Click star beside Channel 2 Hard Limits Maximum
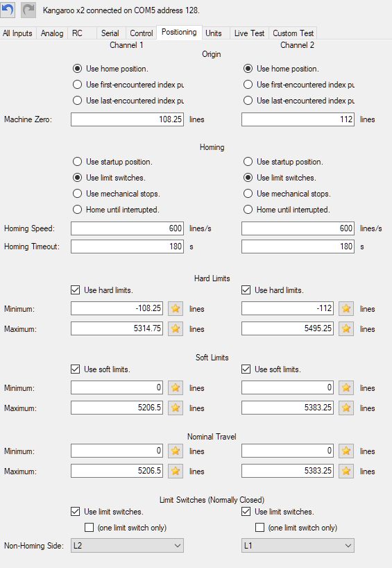The image size is (392, 568). 346,328
